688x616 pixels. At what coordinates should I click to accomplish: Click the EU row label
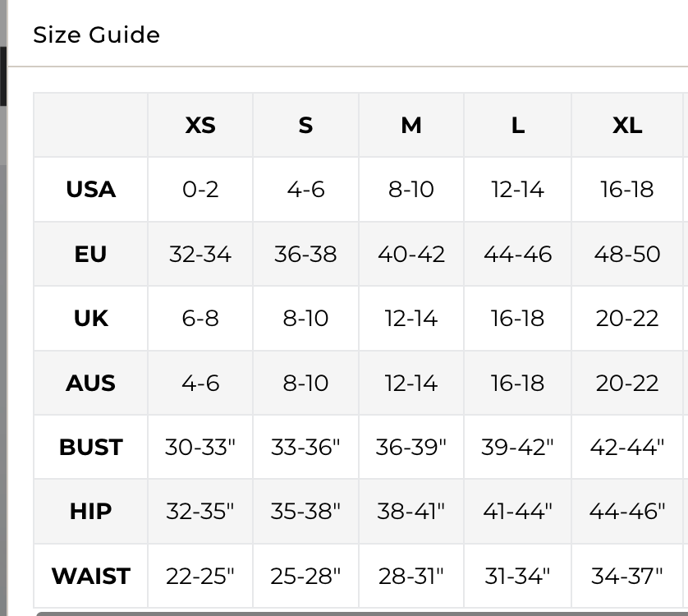(90, 254)
